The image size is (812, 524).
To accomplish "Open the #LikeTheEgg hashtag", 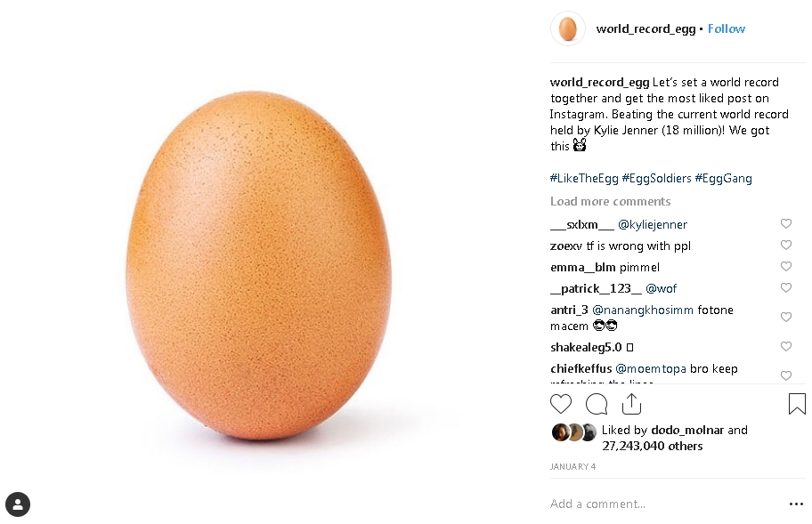I will pyautogui.click(x=583, y=178).
